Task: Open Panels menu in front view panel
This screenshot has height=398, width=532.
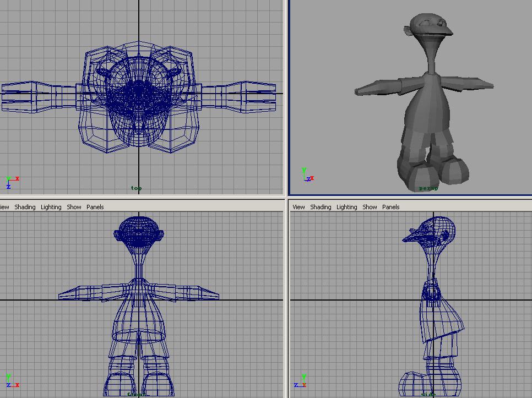Action: coord(95,207)
